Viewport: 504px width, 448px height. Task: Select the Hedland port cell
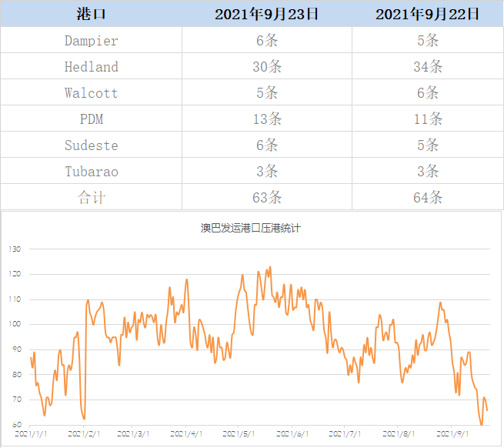click(92, 66)
